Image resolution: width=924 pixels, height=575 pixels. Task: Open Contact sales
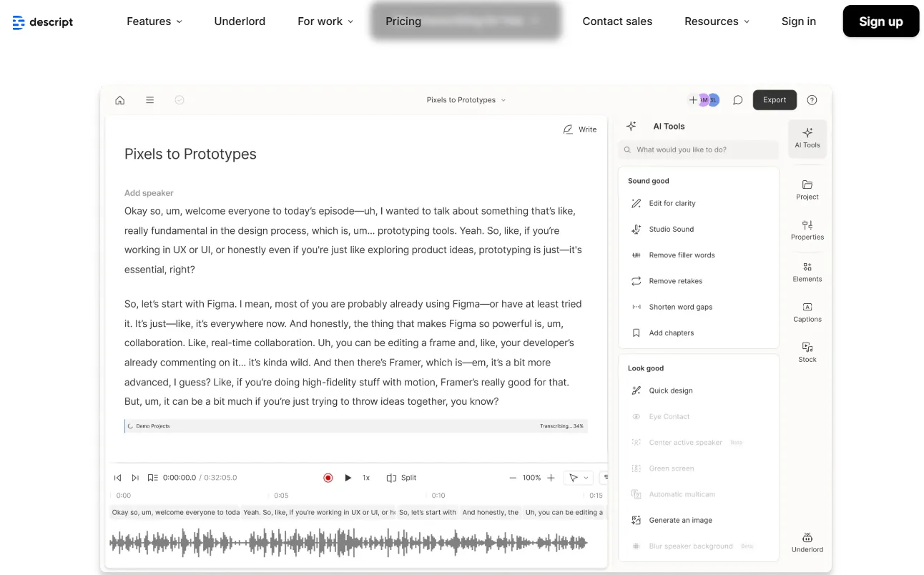pos(617,21)
